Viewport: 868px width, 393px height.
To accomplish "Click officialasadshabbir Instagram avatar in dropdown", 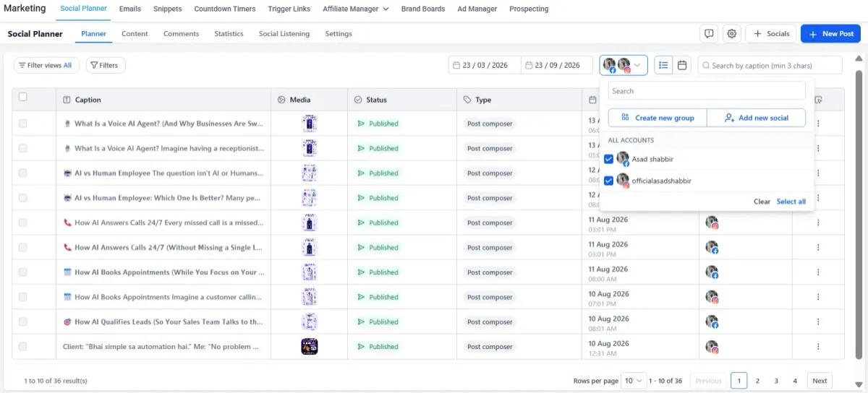I will click(623, 181).
